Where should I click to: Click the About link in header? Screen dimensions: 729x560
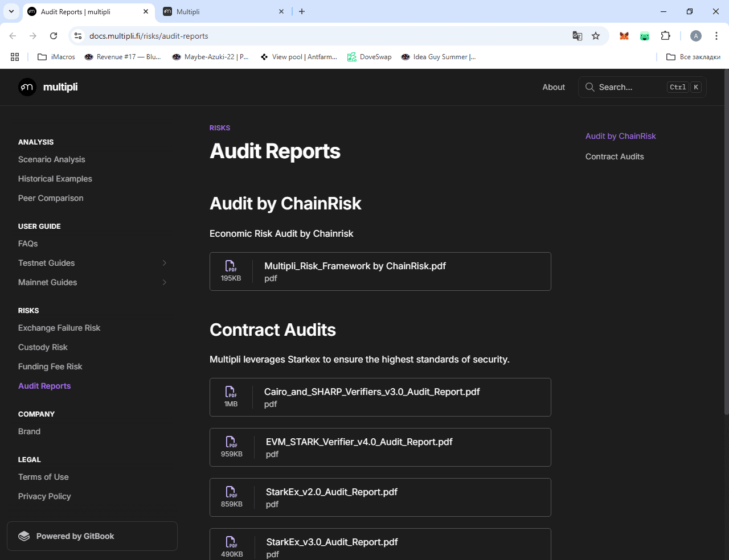pos(554,87)
